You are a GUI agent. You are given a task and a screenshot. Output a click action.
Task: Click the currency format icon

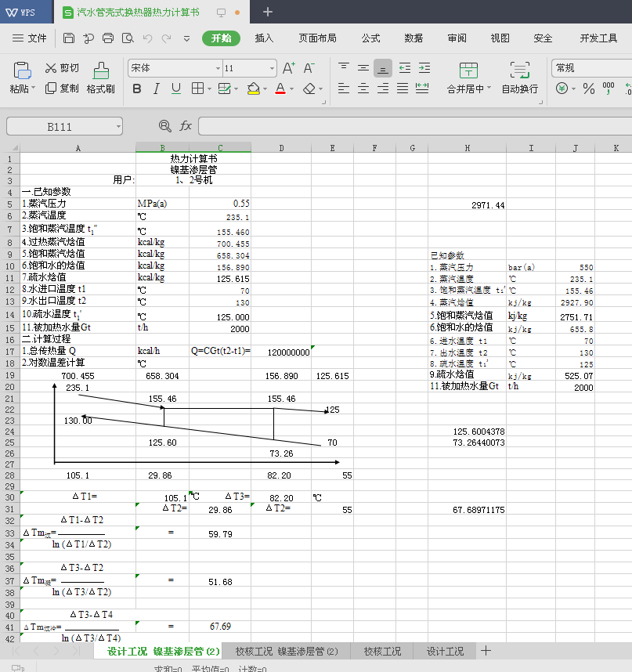[x=562, y=89]
